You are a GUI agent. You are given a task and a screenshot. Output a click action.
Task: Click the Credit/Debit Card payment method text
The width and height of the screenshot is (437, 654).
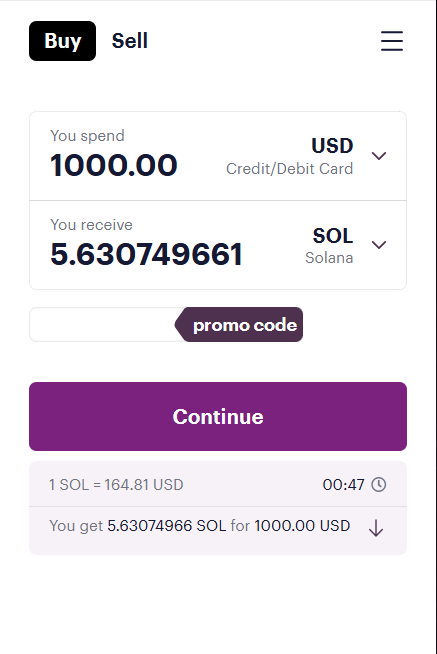click(289, 169)
